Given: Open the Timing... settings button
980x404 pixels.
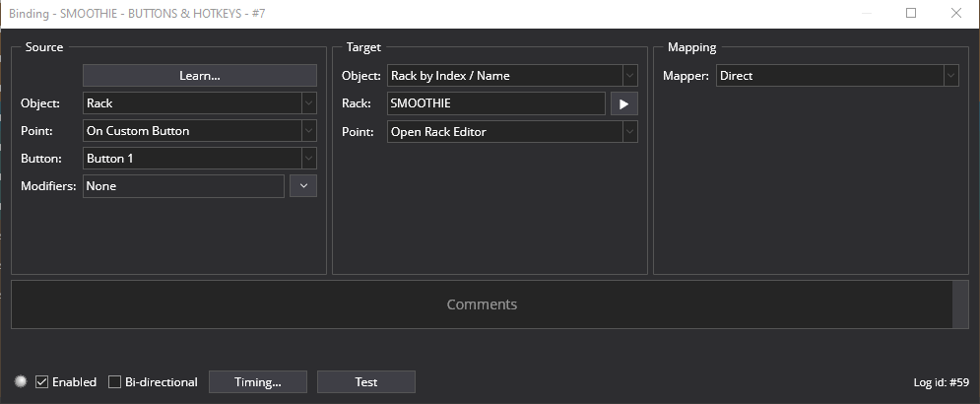Looking at the screenshot, I should [258, 381].
